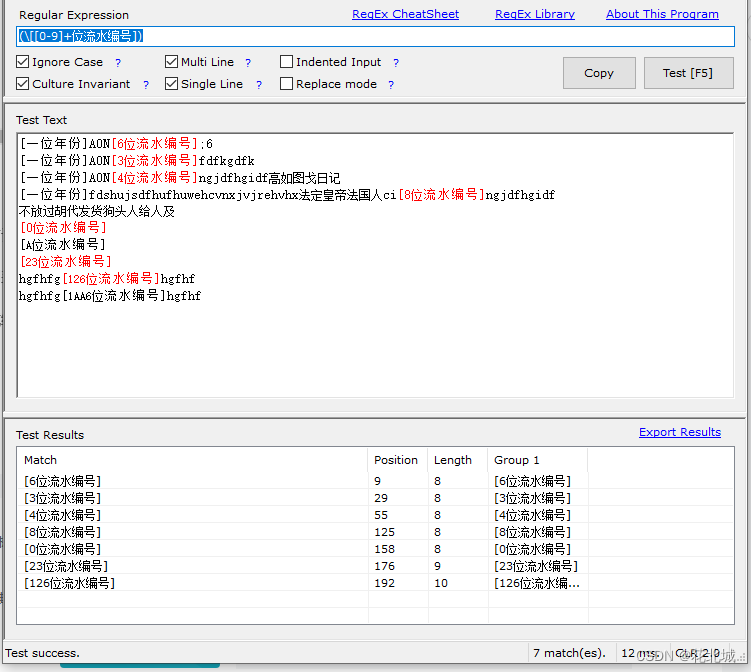This screenshot has height=672, width=751.
Task: Open the RegEx Library link
Action: coord(535,14)
